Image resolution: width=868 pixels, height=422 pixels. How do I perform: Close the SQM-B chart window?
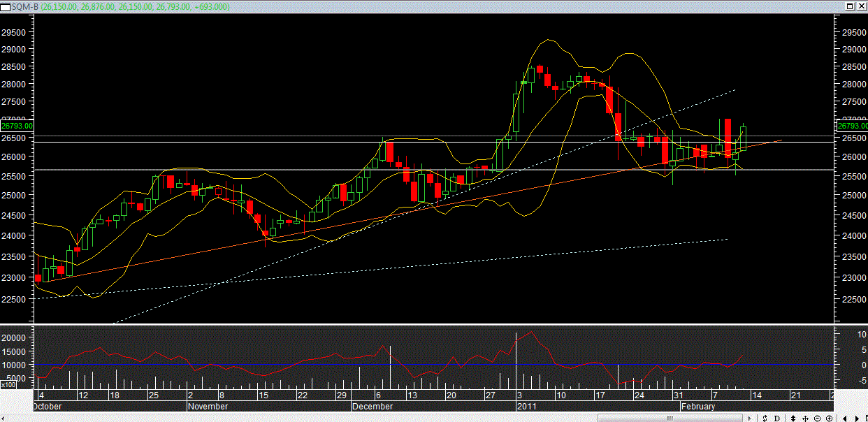[x=862, y=6]
